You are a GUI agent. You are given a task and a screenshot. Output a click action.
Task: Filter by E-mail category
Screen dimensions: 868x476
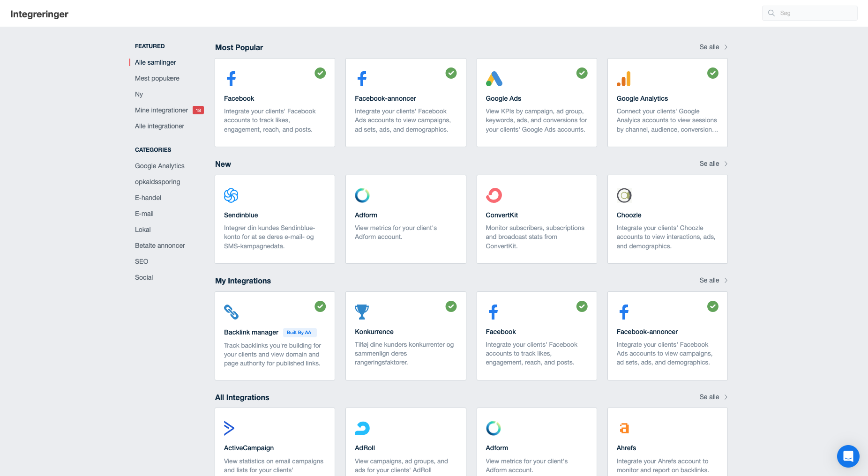tap(144, 214)
